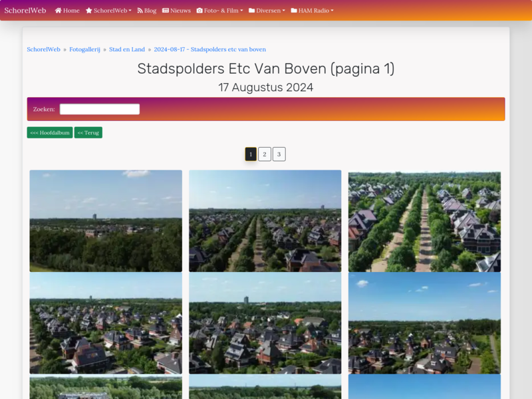The height and width of the screenshot is (399, 532).
Task: Open third top-row close-up avenue between houses photo
Action: coord(424,222)
